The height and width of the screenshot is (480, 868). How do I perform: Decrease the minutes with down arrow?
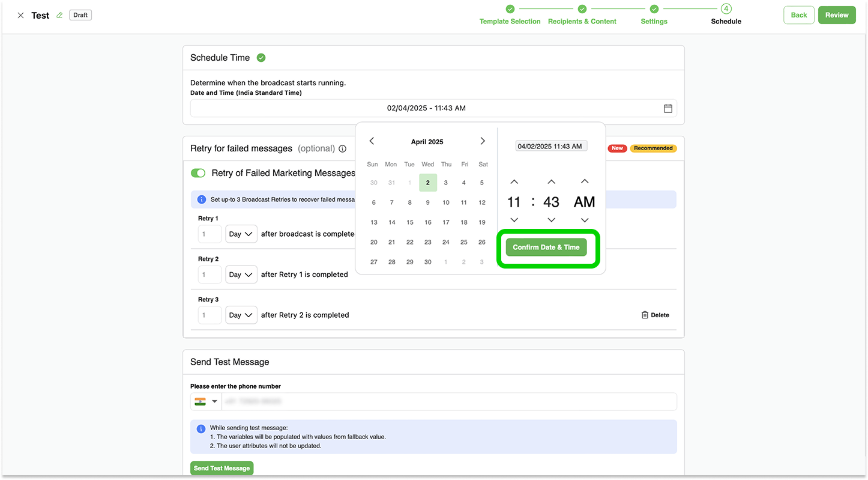(551, 220)
